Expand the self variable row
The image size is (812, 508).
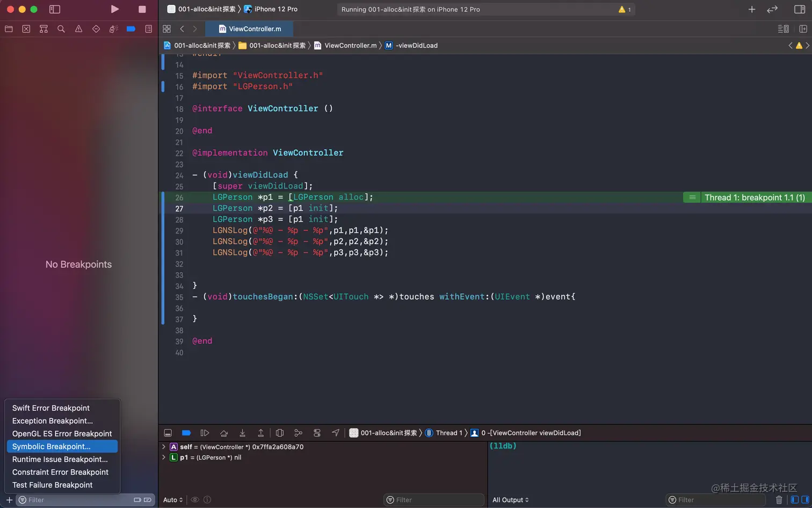coord(164,447)
